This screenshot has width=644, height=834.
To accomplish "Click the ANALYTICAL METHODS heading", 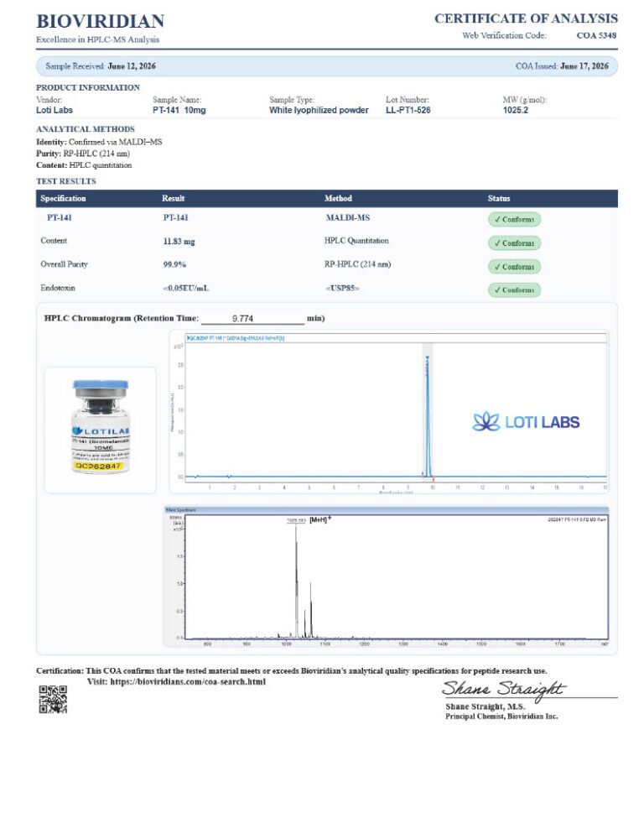I will click(85, 129).
